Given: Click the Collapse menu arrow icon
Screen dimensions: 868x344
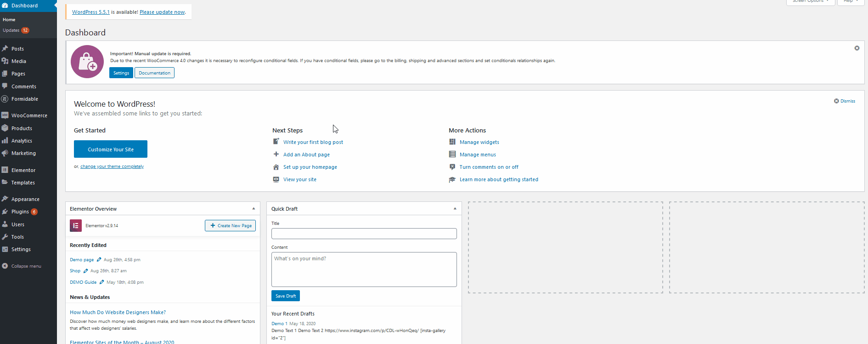Looking at the screenshot, I should [x=5, y=266].
